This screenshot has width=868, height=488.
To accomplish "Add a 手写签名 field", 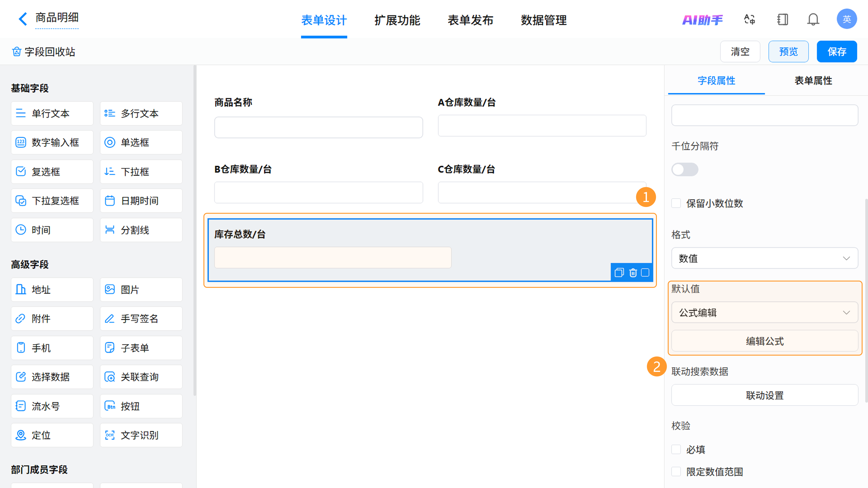I will point(141,319).
